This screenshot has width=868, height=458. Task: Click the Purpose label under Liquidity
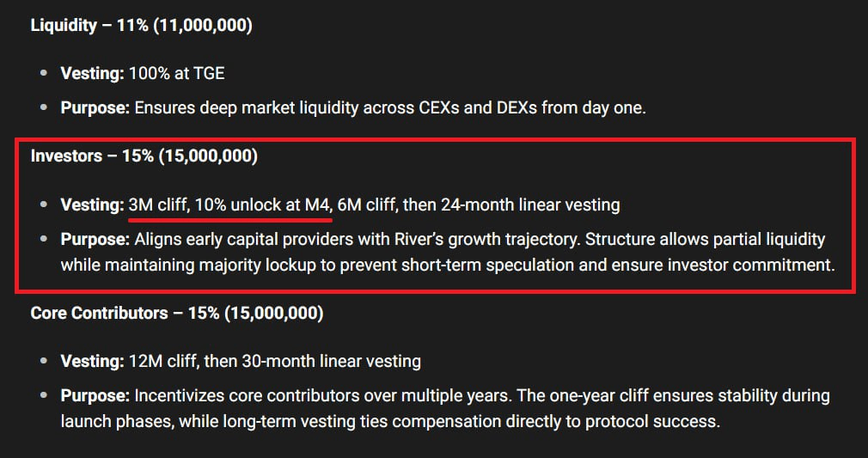95,108
